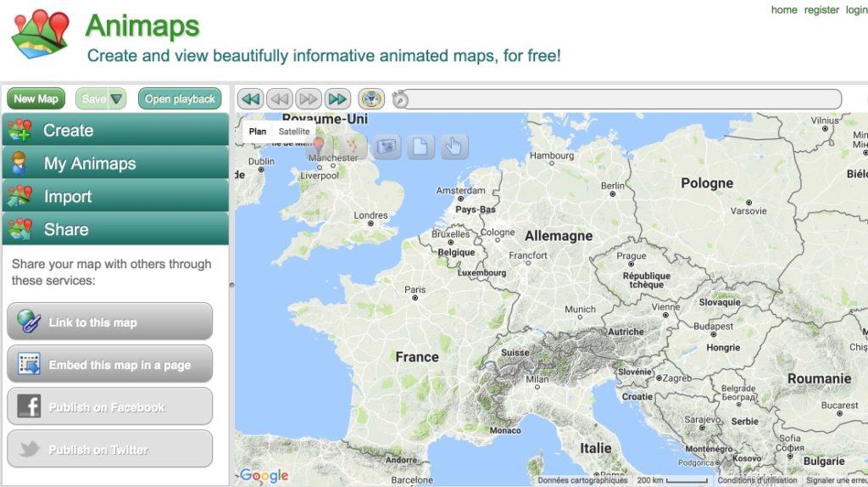Click the Roumanie country label
The height and width of the screenshot is (487, 868).
coord(820,379)
